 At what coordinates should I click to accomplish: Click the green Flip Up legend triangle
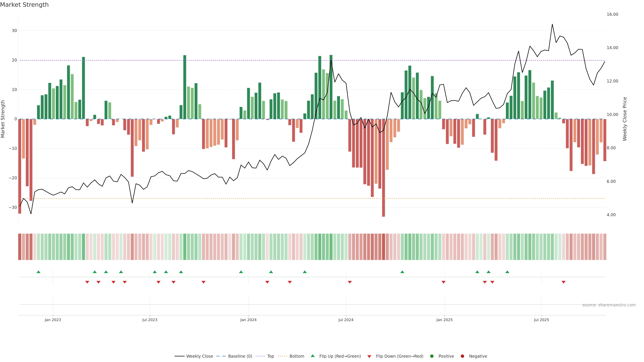coord(312,356)
